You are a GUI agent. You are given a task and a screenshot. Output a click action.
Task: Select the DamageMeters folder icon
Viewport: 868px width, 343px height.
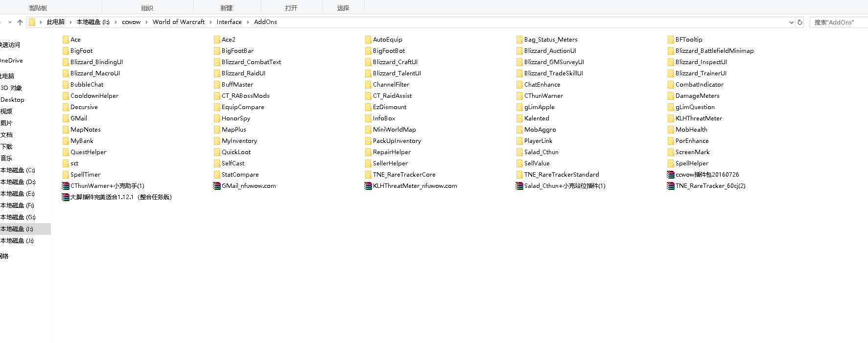[671, 96]
